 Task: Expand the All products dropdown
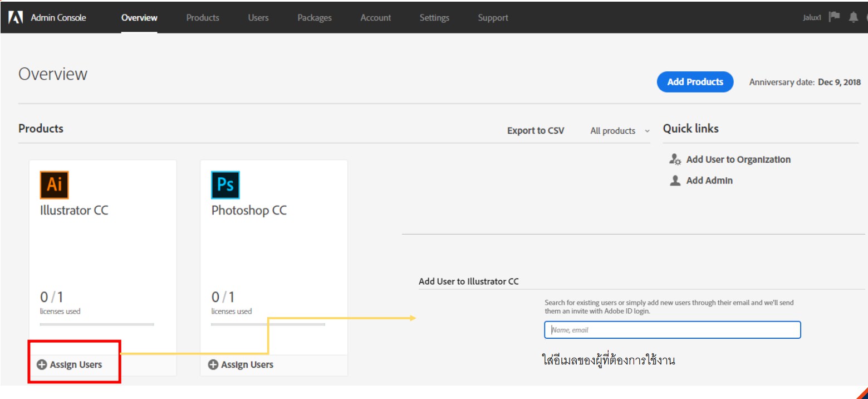coord(620,131)
